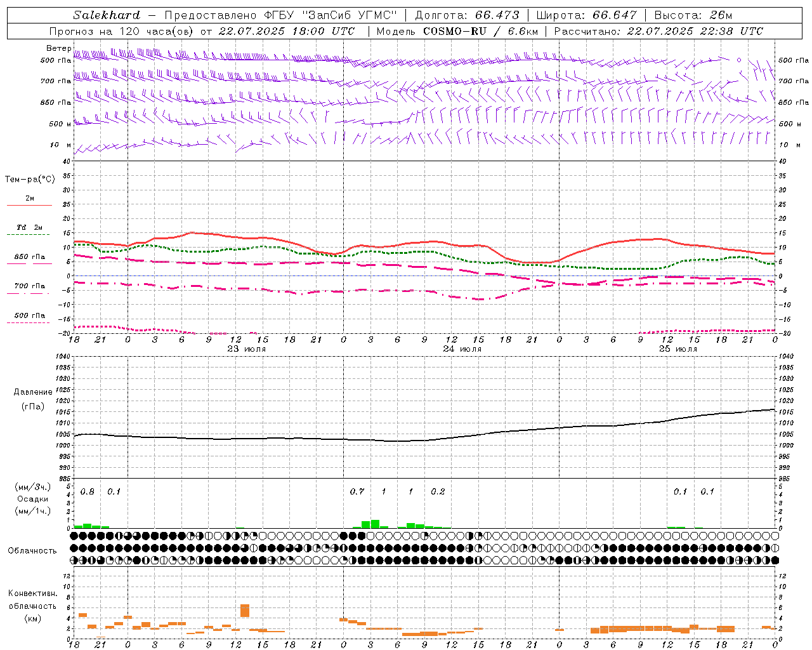Click the 24 июля date label
This screenshot has width=812, height=650.
click(462, 349)
